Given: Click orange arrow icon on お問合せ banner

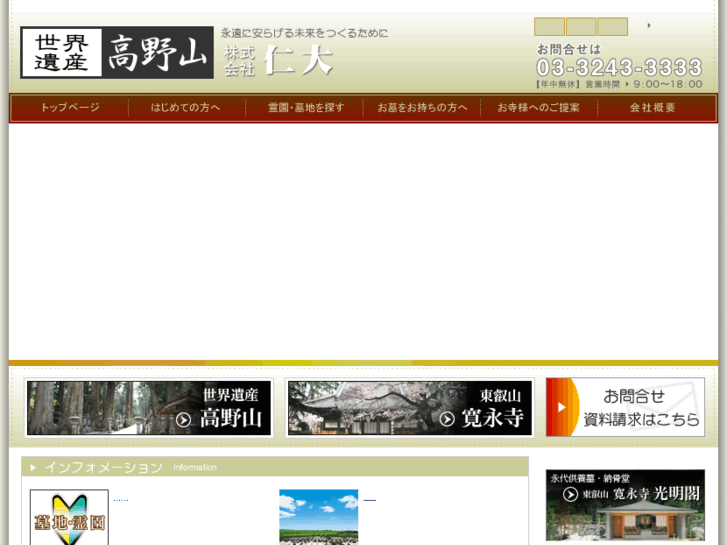Looking at the screenshot, I should pos(561,407).
